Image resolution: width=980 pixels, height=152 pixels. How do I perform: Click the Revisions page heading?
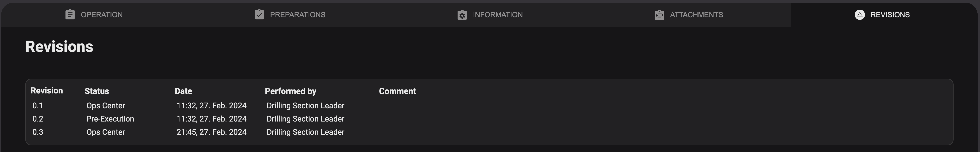pyautogui.click(x=59, y=47)
